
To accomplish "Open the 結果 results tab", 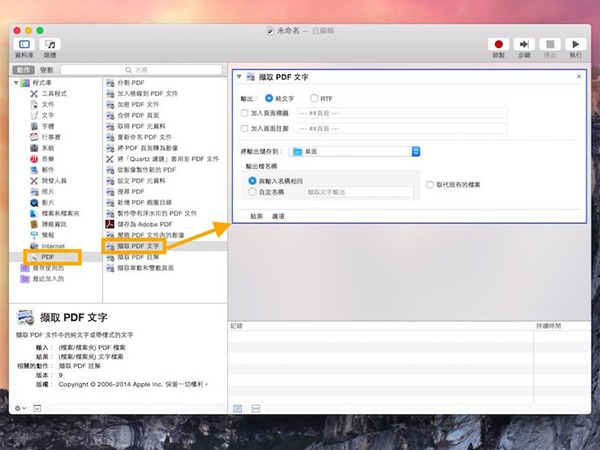I will click(256, 216).
